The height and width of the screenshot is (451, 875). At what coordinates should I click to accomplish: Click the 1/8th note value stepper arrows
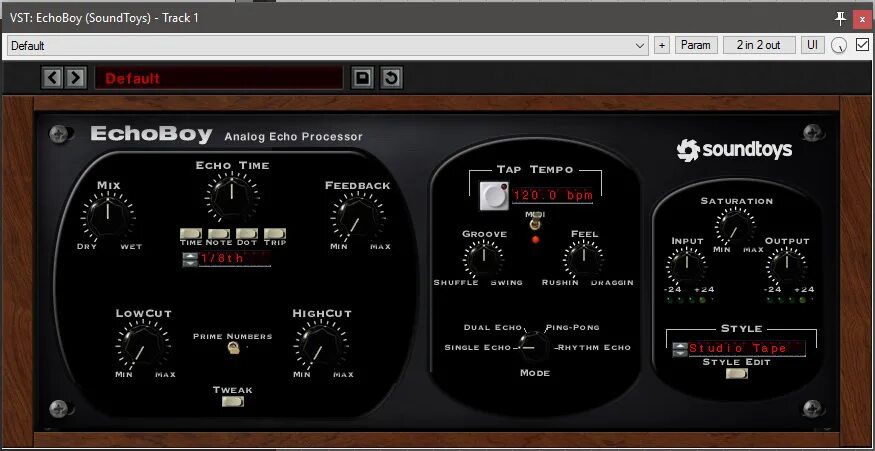coord(190,260)
